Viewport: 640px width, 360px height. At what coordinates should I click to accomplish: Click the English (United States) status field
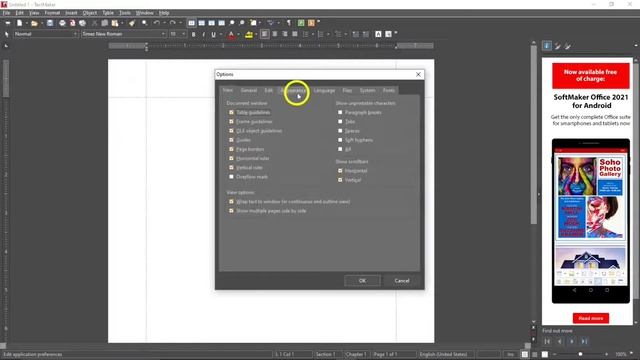pyautogui.click(x=444, y=354)
